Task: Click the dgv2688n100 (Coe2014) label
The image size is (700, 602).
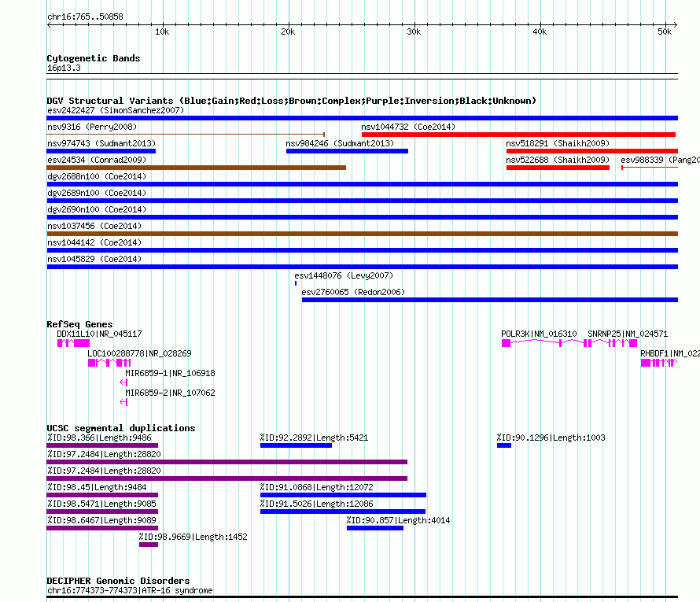Action: 97,176
